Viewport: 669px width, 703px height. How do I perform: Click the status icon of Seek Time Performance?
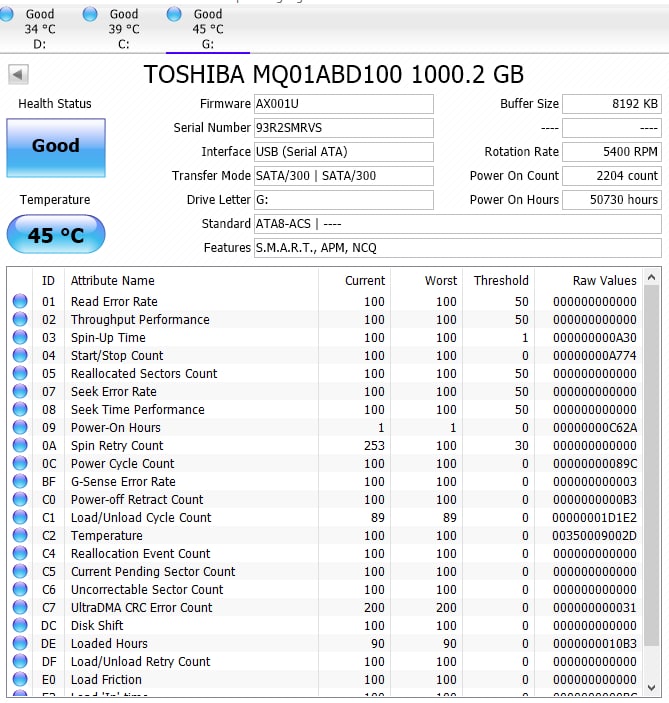[20, 409]
